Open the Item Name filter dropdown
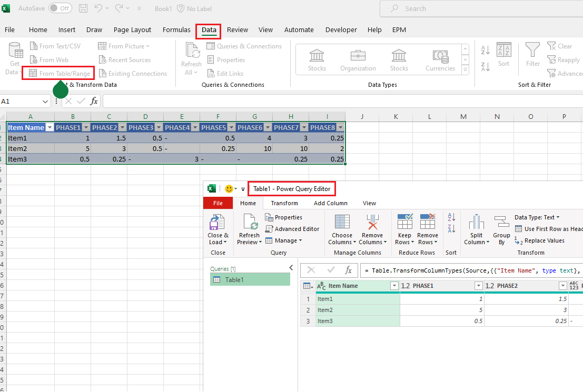Viewport: 583px width, 392px height. point(50,127)
